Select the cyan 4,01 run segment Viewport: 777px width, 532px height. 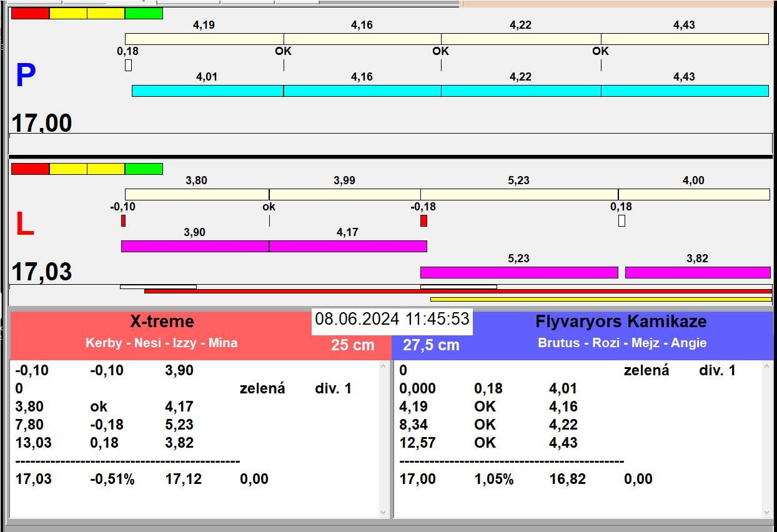click(207, 91)
